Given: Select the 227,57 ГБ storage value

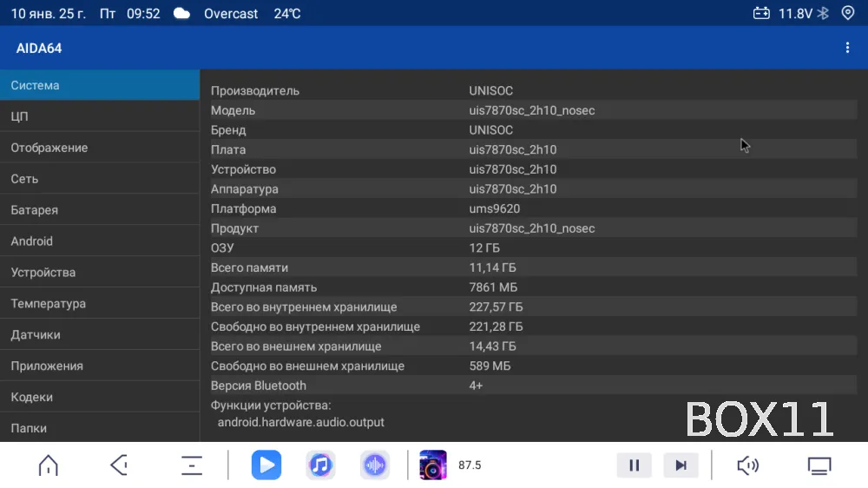Looking at the screenshot, I should click(x=496, y=307).
